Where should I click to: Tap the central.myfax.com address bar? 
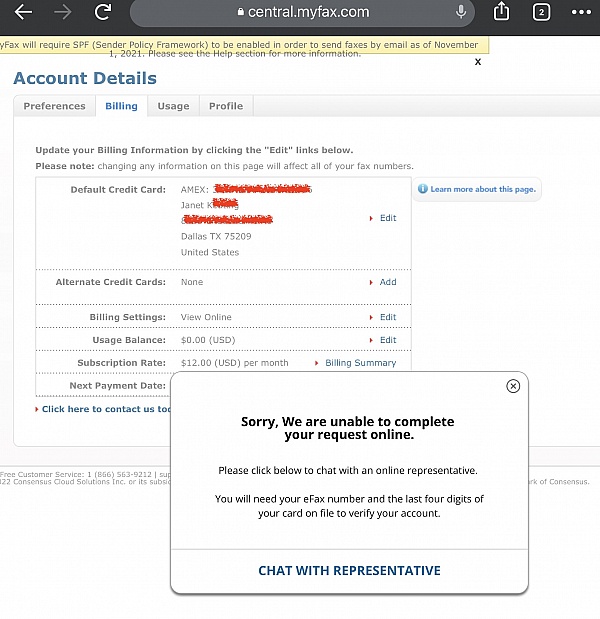click(x=300, y=13)
